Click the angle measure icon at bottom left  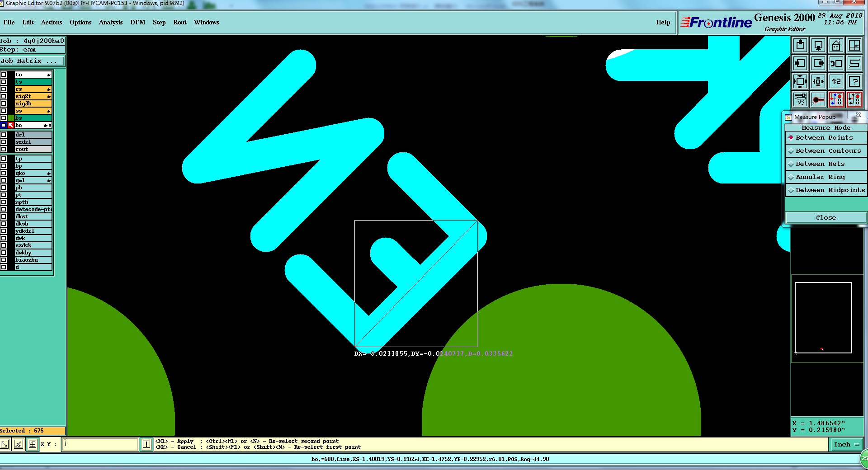pos(18,444)
